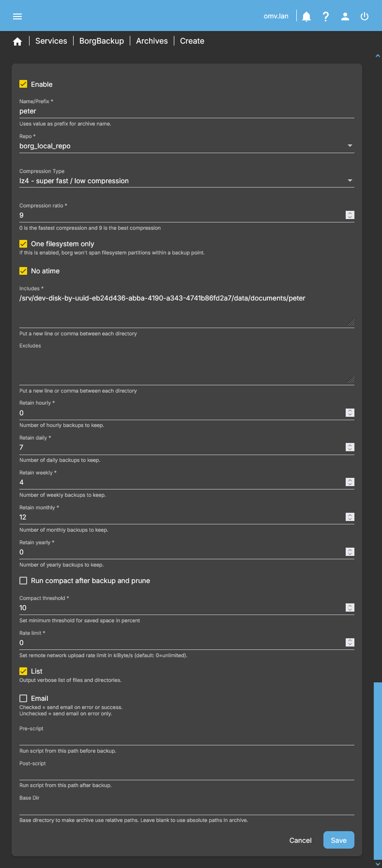Open the hamburger navigation menu
This screenshot has height=868, width=382.
(x=17, y=16)
